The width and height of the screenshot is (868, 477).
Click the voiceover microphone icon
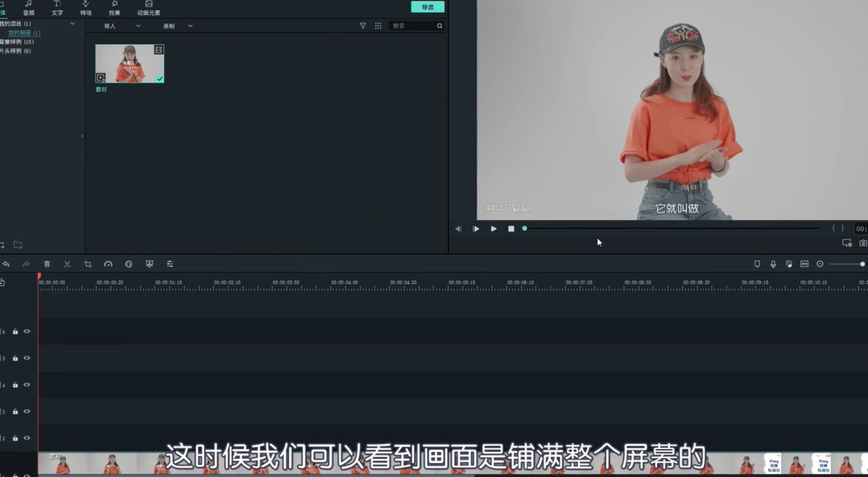click(x=773, y=264)
